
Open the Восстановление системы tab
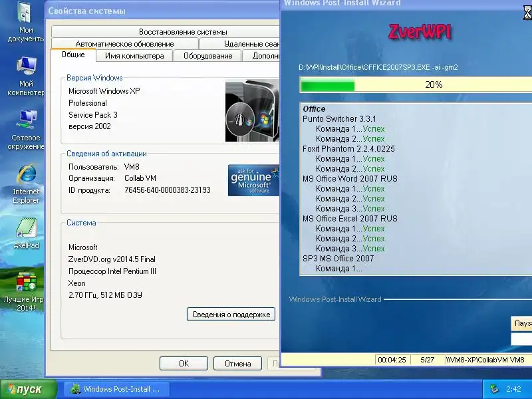pyautogui.click(x=166, y=32)
